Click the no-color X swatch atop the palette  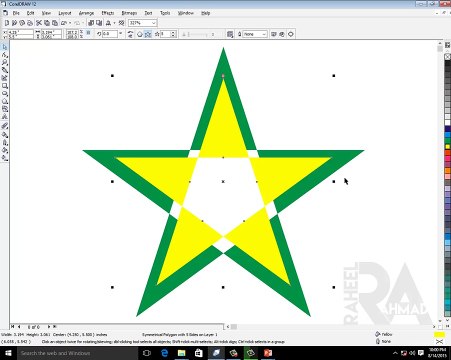[447, 57]
